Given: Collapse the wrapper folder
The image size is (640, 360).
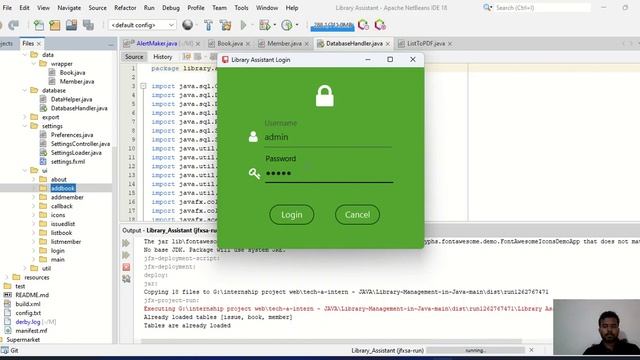Looking at the screenshot, I should (x=34, y=64).
